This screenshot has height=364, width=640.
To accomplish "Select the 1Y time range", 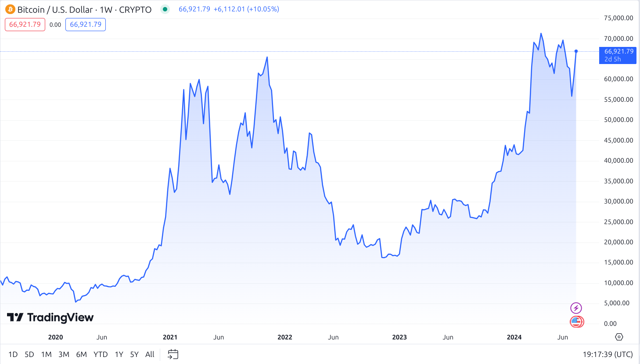I will pos(119,354).
